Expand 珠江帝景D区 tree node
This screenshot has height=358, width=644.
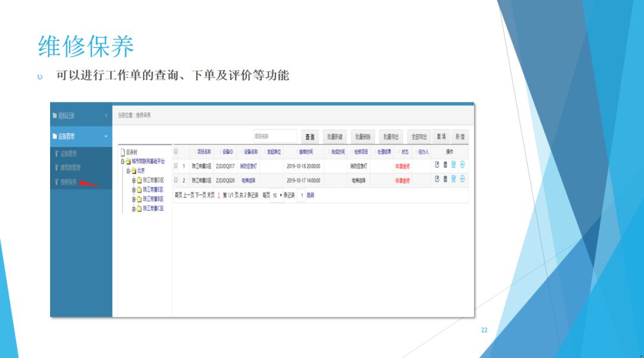[134, 180]
